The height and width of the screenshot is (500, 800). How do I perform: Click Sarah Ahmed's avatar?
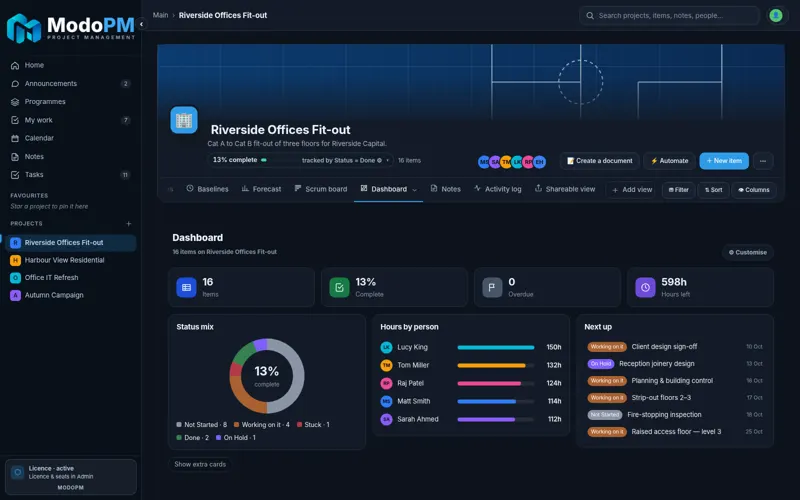(x=386, y=419)
